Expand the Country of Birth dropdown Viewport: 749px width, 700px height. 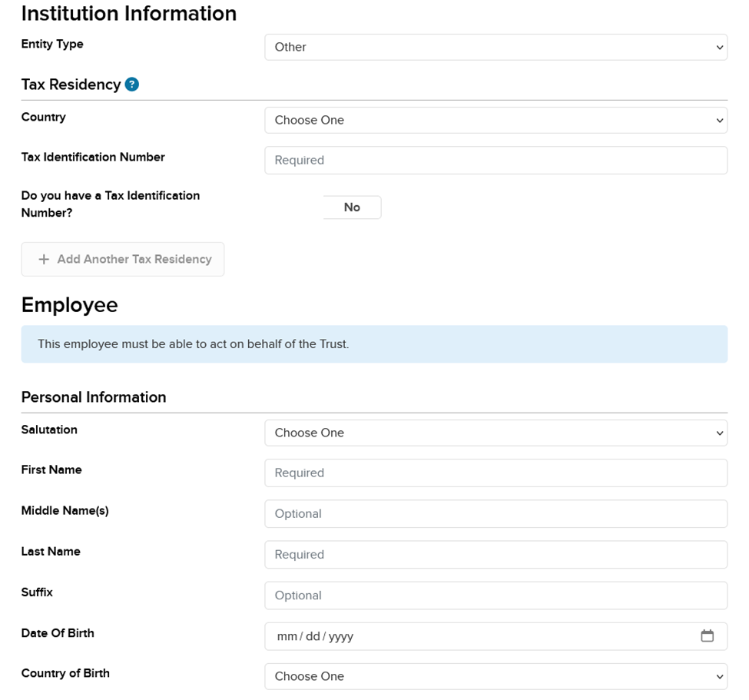495,676
